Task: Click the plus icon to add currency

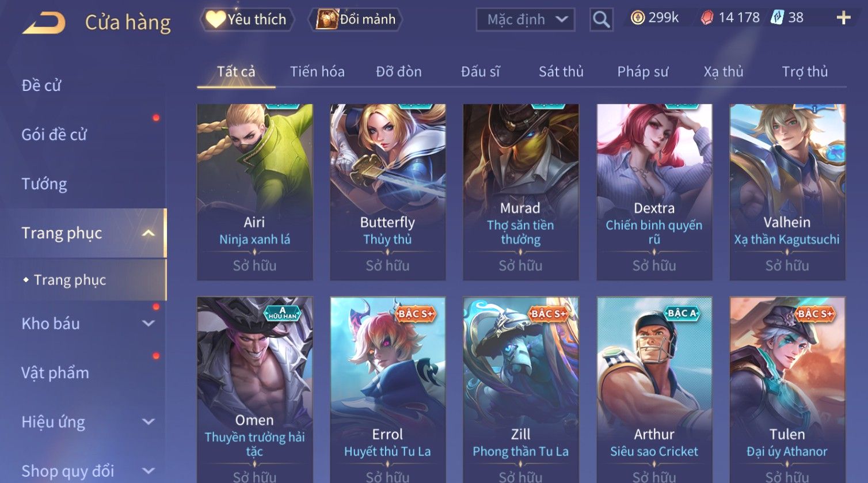Action: 843,18
